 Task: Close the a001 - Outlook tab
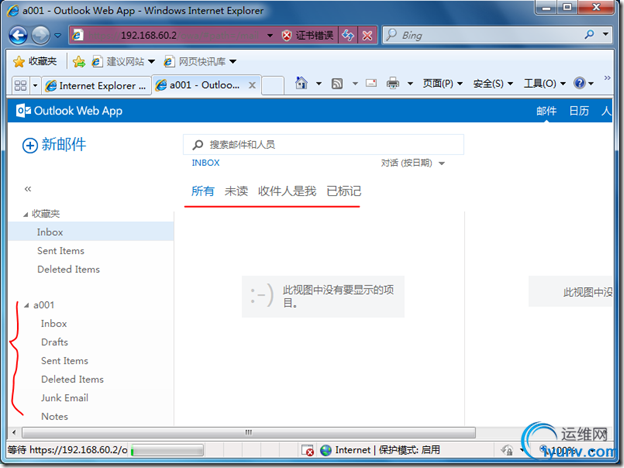tap(252, 85)
